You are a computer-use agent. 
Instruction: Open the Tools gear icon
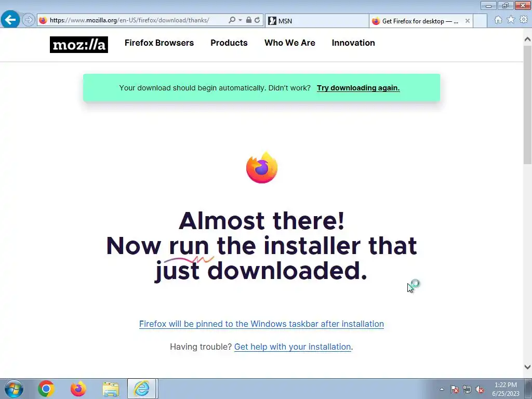524,20
